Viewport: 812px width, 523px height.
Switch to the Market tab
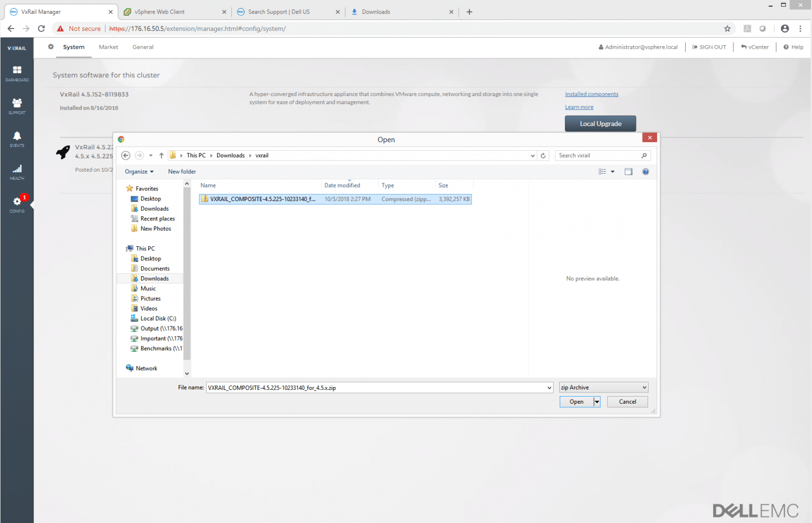pyautogui.click(x=109, y=47)
